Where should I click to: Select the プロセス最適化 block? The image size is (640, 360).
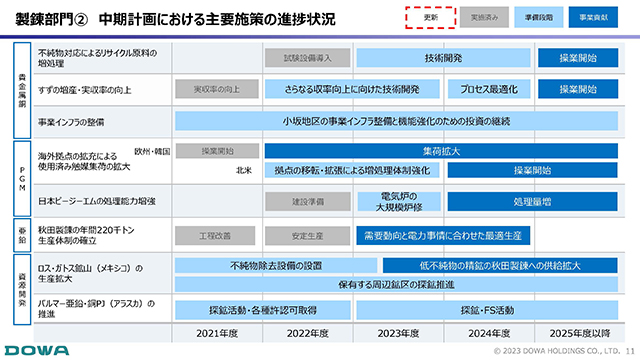pos(489,89)
